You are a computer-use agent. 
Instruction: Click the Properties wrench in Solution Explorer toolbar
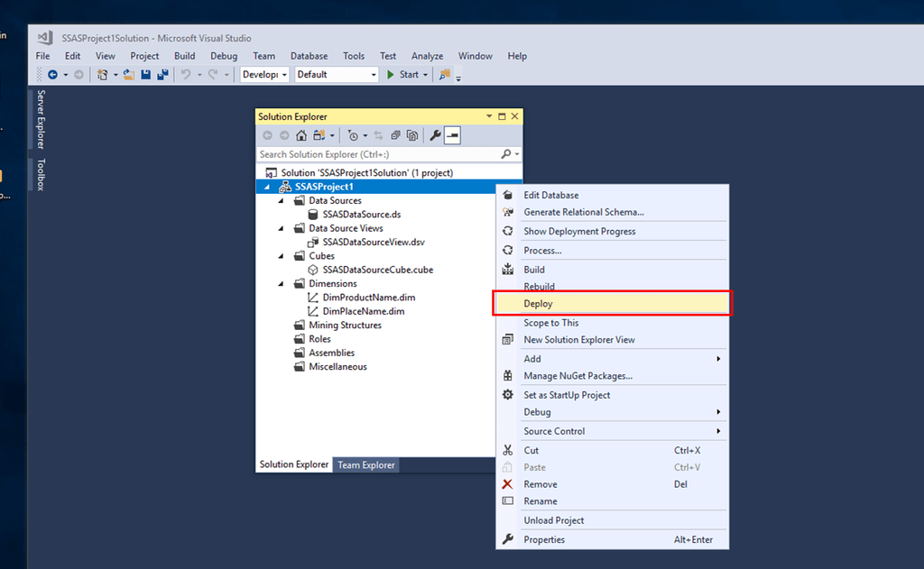pyautogui.click(x=435, y=135)
